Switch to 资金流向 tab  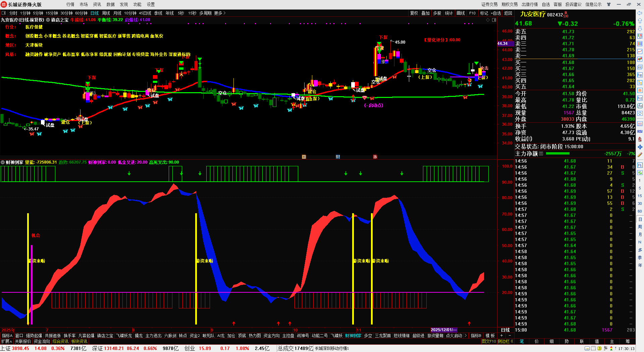click(42, 341)
